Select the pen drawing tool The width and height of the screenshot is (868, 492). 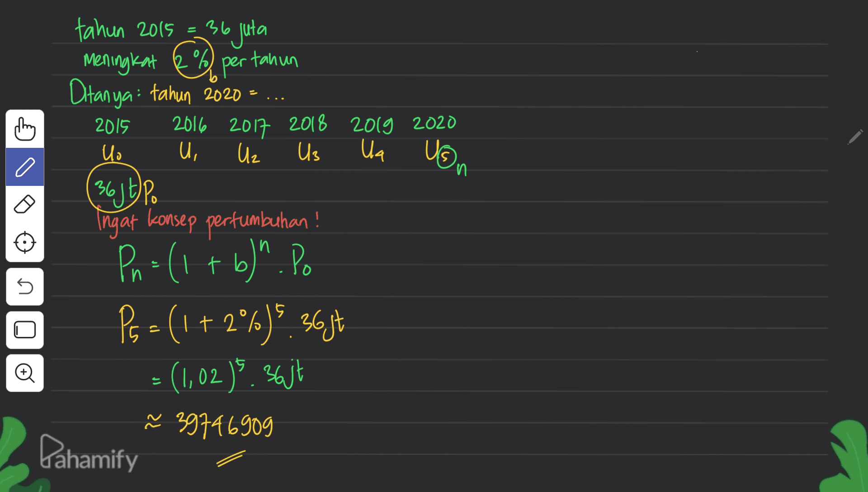pos(25,167)
